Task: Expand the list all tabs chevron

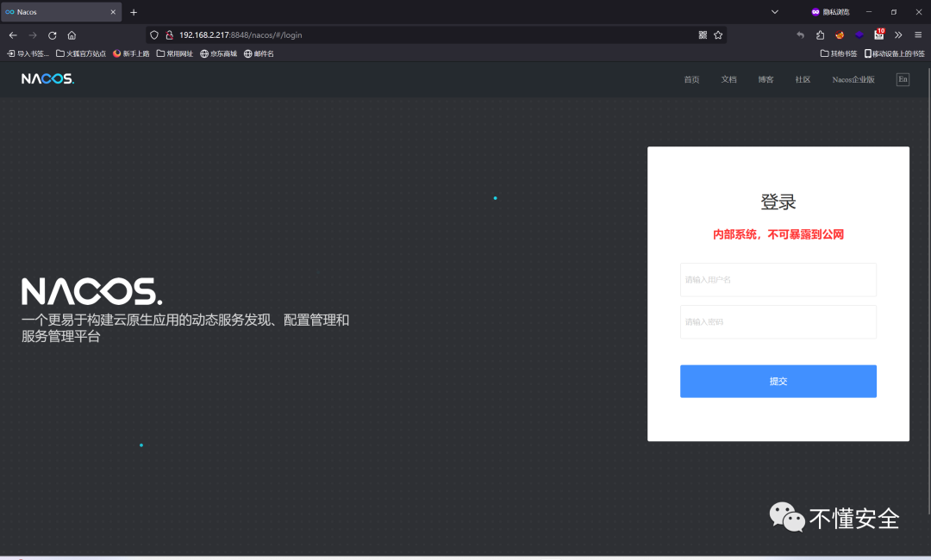Action: pyautogui.click(x=775, y=12)
